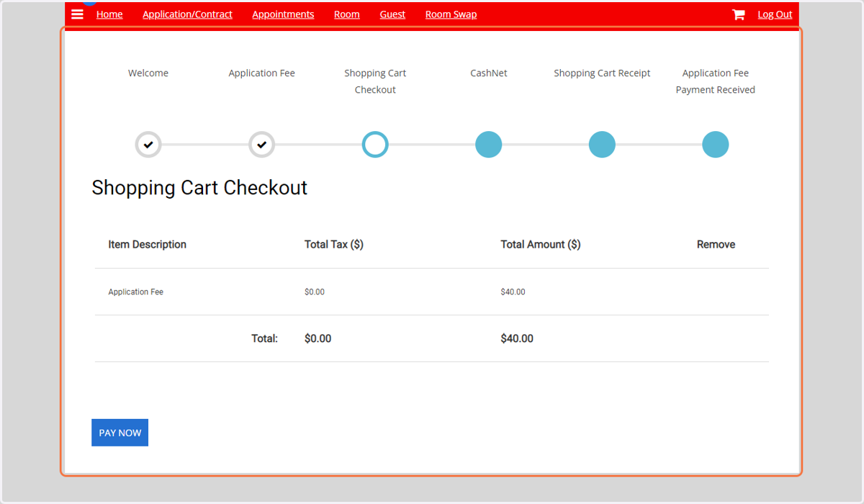Click the Welcome step label

[x=148, y=73]
